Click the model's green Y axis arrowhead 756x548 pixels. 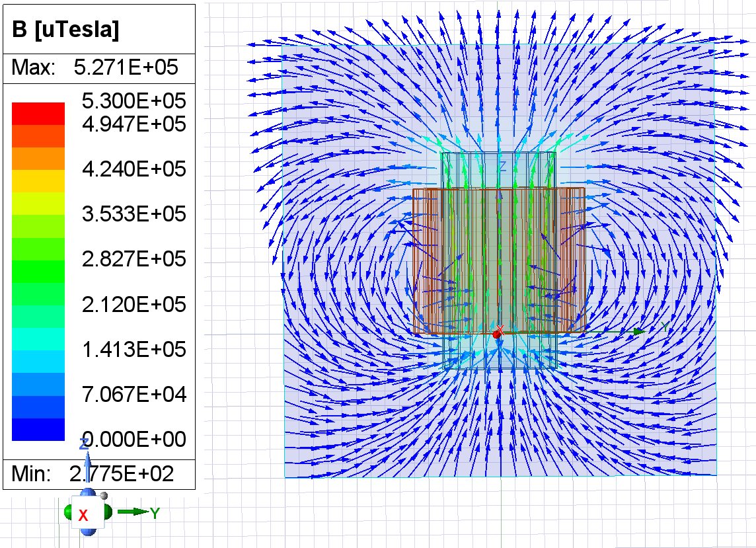(639, 331)
